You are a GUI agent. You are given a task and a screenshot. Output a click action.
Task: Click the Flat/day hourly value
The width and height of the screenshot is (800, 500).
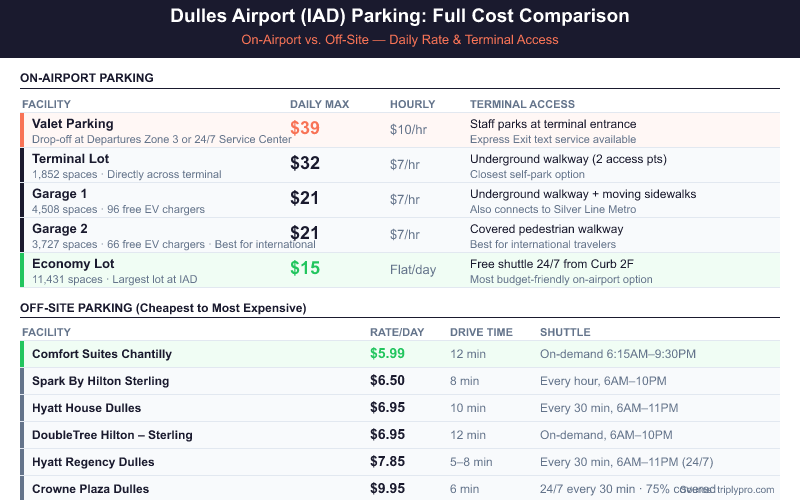(x=414, y=269)
